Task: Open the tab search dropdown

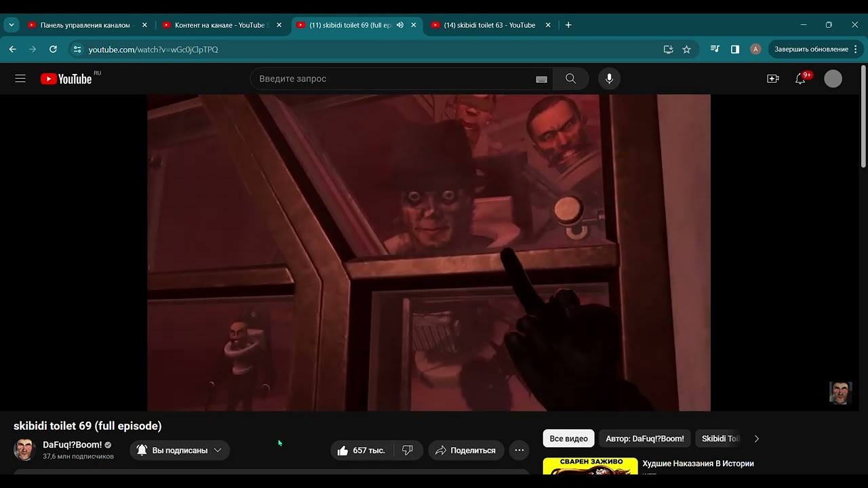Action: click(x=12, y=25)
